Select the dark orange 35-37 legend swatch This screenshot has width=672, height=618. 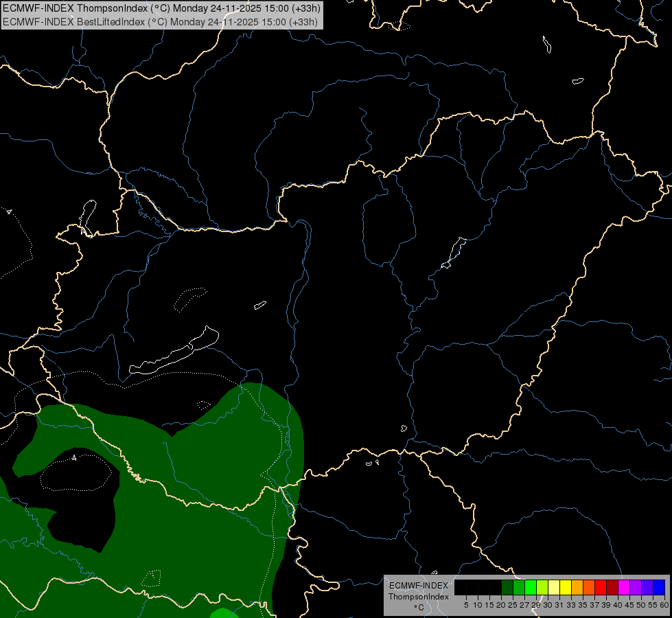tap(589, 587)
